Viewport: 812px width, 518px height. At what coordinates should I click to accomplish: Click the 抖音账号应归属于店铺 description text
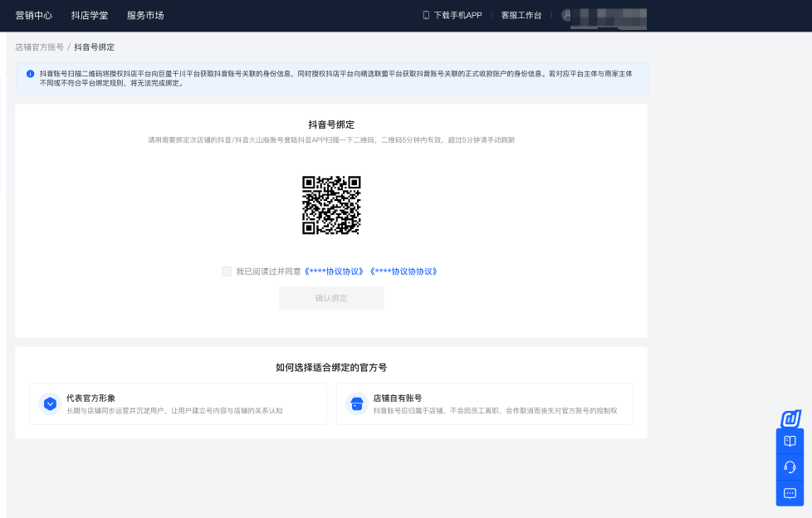coord(495,411)
